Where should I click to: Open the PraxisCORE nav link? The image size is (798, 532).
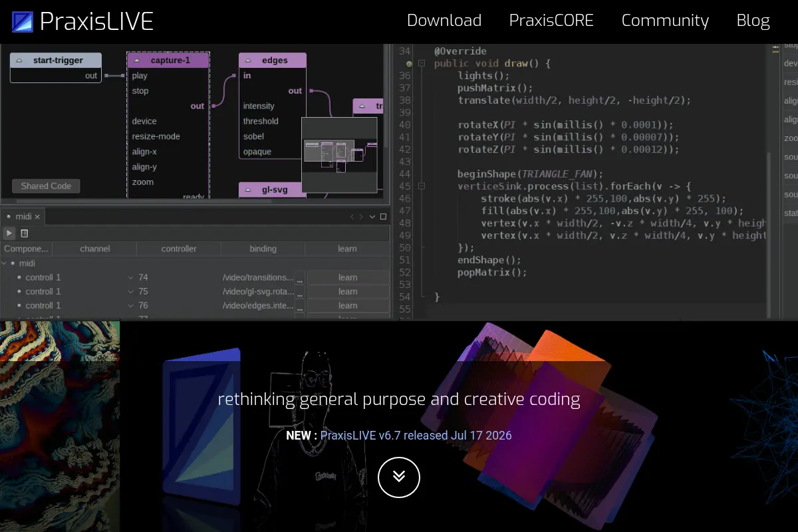click(551, 21)
